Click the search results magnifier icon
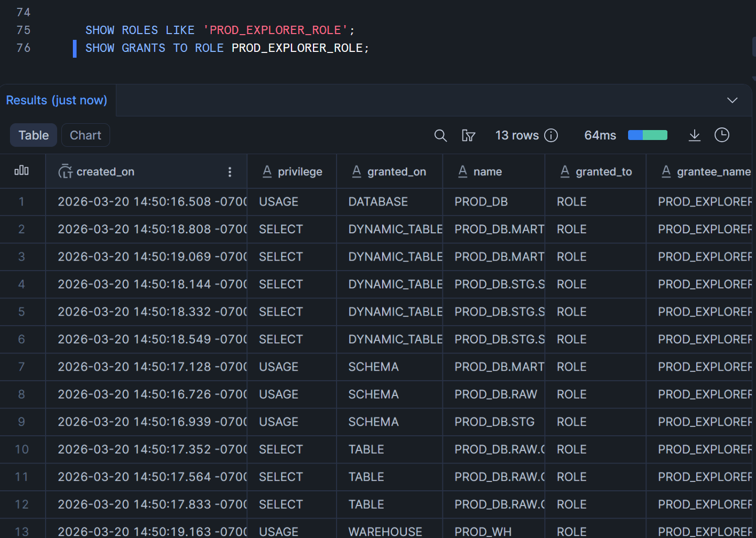 click(440, 136)
